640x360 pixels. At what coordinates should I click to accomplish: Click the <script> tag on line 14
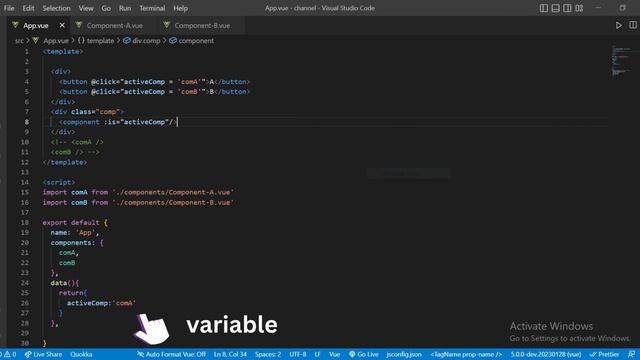[59, 182]
